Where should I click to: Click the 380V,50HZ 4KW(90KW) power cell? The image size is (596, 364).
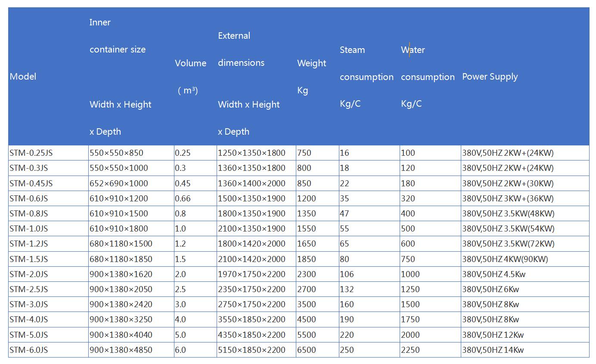pos(505,259)
